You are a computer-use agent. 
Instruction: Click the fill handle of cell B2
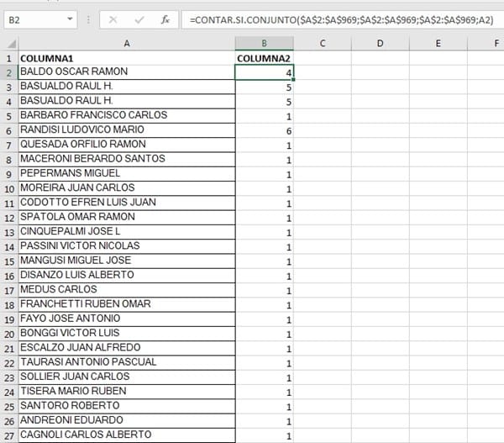click(293, 80)
